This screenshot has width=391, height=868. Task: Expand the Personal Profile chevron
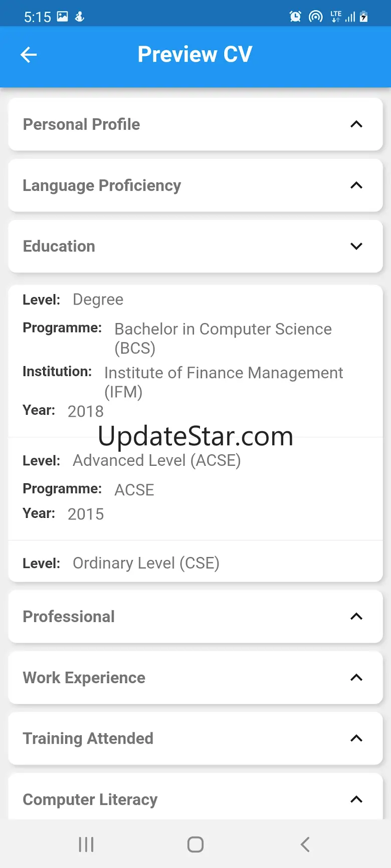click(356, 124)
